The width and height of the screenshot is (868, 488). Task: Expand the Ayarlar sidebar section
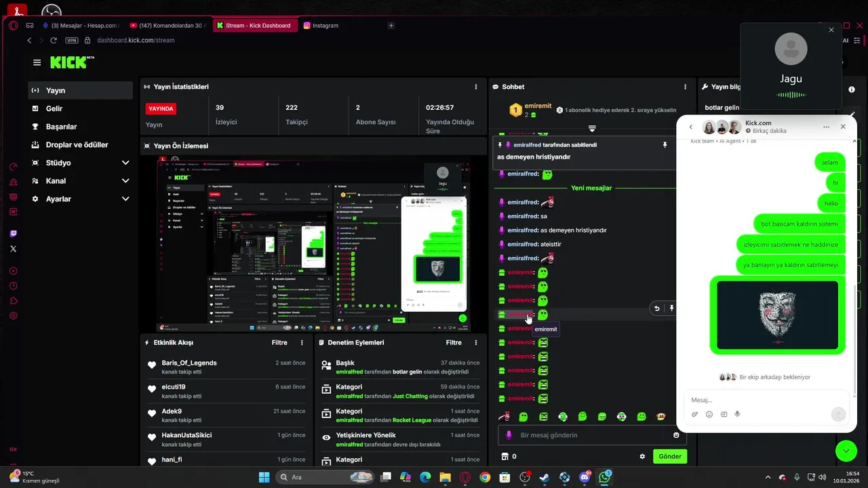pyautogui.click(x=125, y=199)
